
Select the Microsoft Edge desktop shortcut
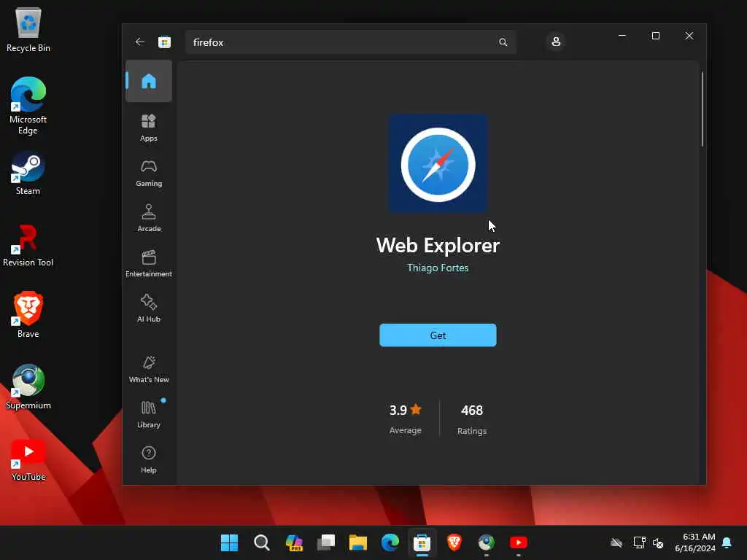28,106
